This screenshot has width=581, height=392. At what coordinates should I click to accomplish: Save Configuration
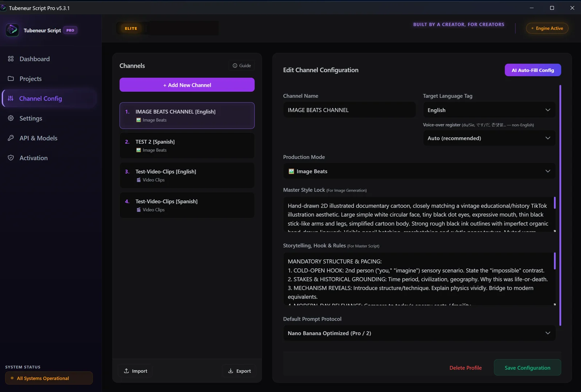click(527, 368)
